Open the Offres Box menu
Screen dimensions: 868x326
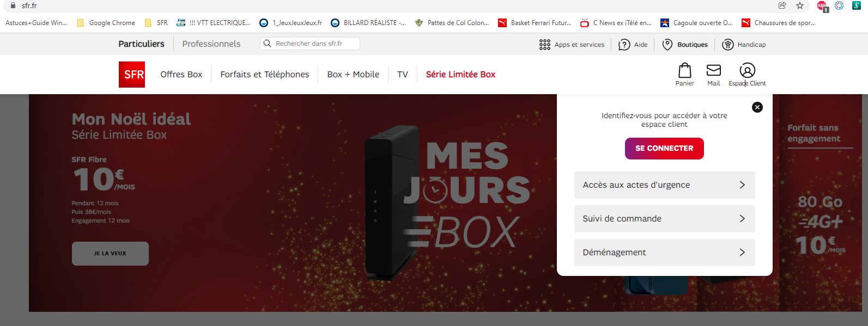181,75
